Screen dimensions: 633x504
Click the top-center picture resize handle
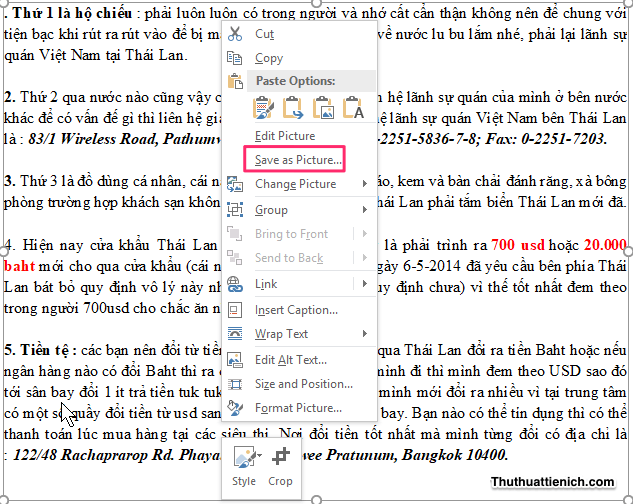point(317,3)
